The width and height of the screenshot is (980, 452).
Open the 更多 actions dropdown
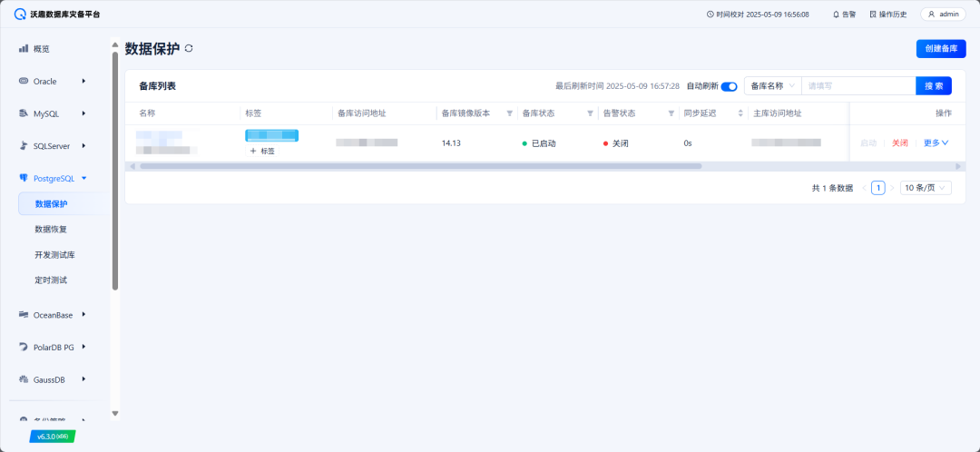pyautogui.click(x=936, y=142)
